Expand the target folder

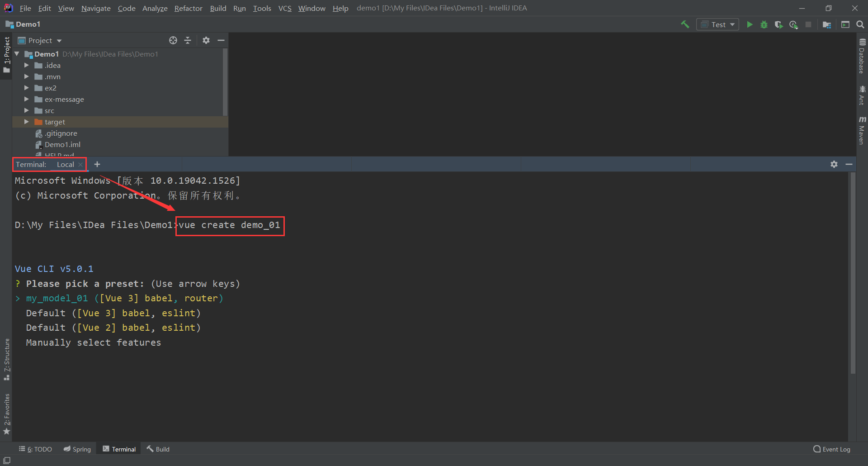[x=26, y=122]
